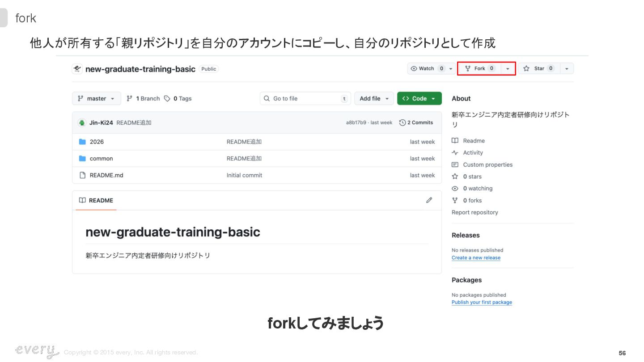
Task: View the 2 Commits history
Action: 416,122
